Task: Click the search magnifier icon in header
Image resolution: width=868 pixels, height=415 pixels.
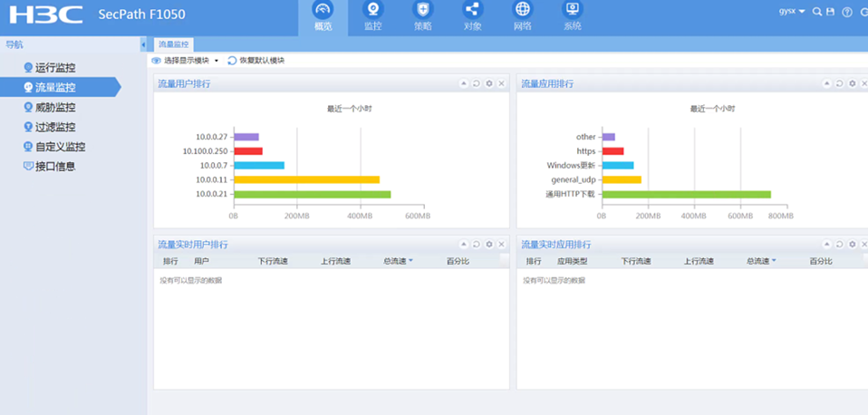Action: tap(816, 12)
